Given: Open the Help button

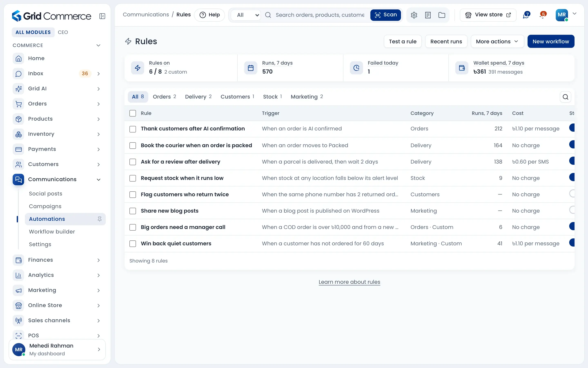Looking at the screenshot, I should 209,15.
